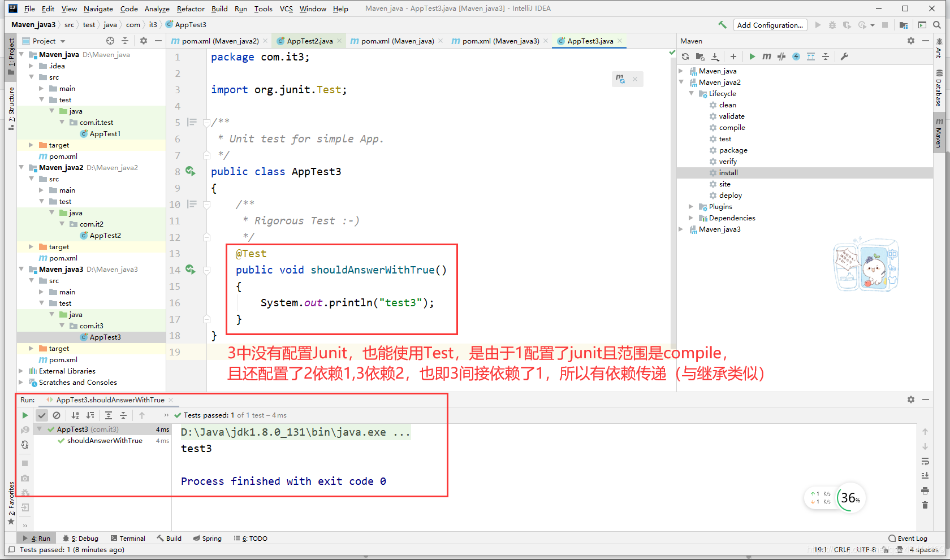This screenshot has width=950, height=560.
Task: Expand Scratches and Consoles node
Action: point(21,383)
